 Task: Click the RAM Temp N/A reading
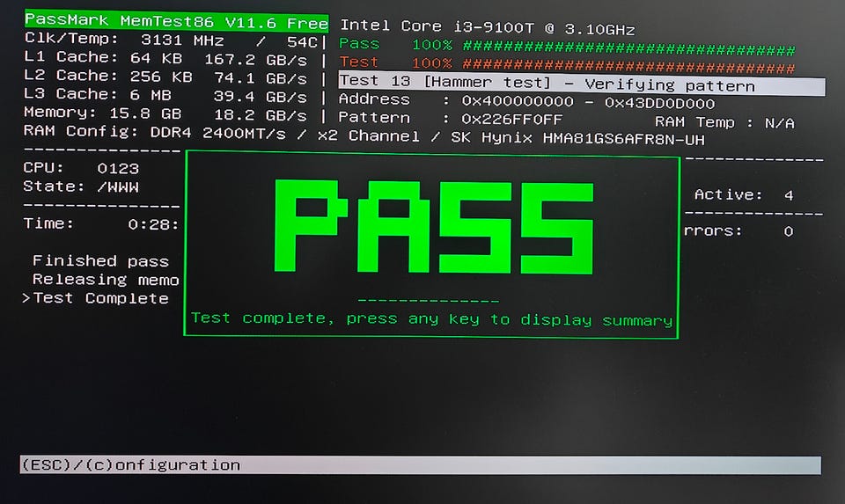[724, 123]
